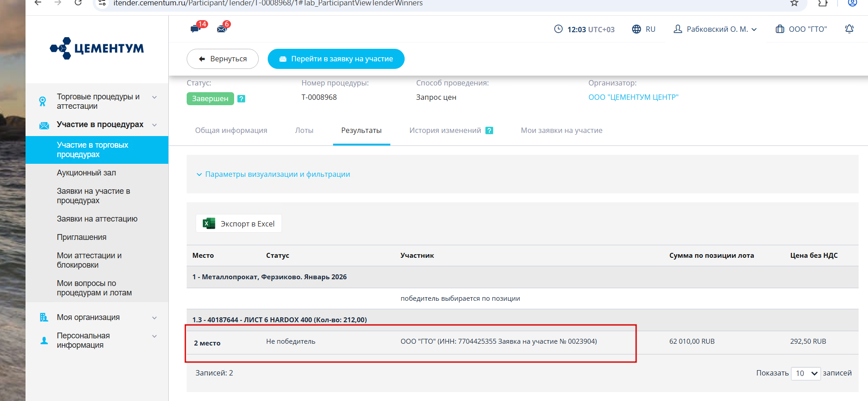Click lot header 1 - Металлопрокат, Ферзиково
Viewport: 868px width, 401px height.
coord(269,277)
